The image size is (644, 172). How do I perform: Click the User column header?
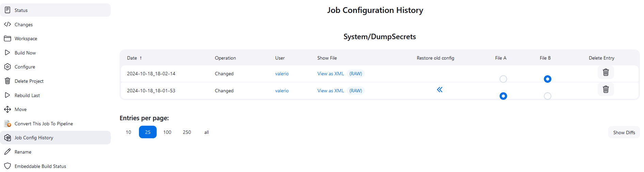pyautogui.click(x=280, y=58)
